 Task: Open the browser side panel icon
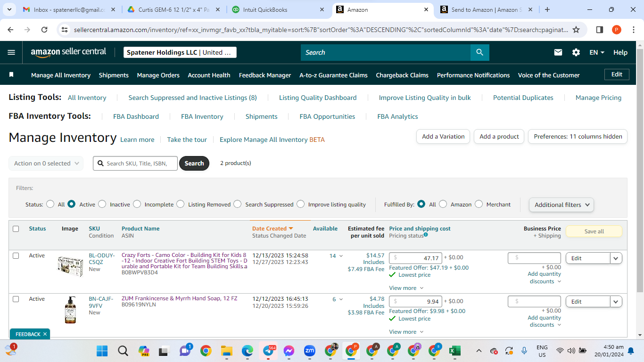tap(600, 30)
